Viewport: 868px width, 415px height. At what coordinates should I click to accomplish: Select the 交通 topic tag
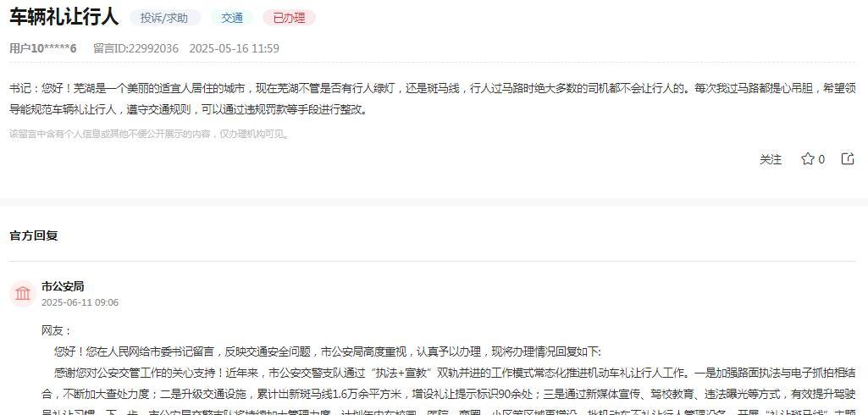[232, 18]
